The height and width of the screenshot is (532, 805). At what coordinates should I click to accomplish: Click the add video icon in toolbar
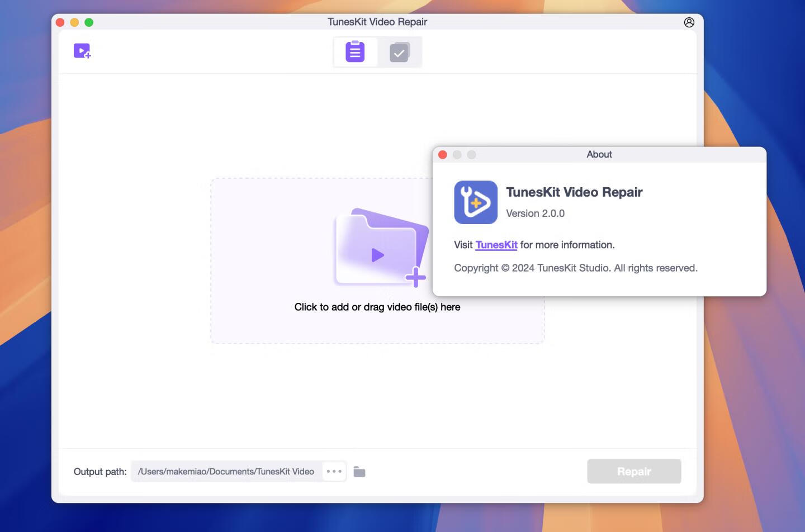82,51
